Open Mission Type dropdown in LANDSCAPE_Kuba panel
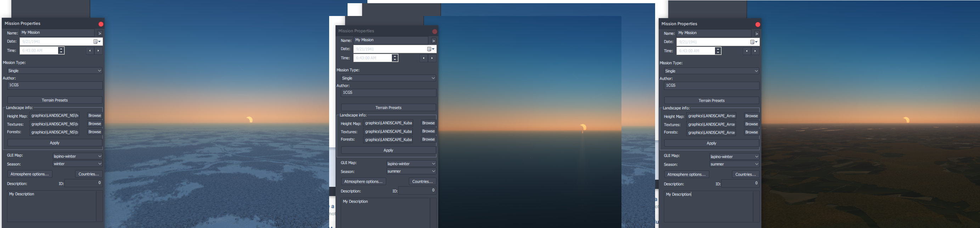 (x=388, y=78)
